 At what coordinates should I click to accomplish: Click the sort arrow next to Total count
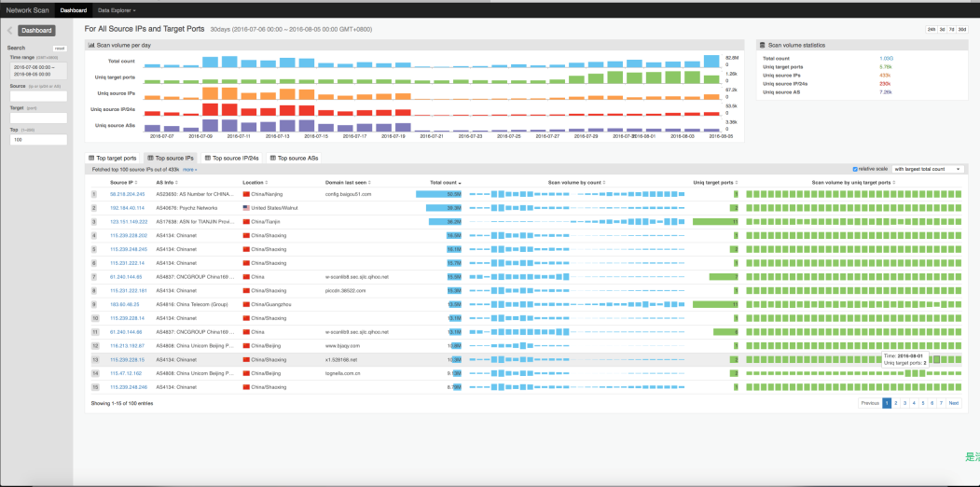460,182
